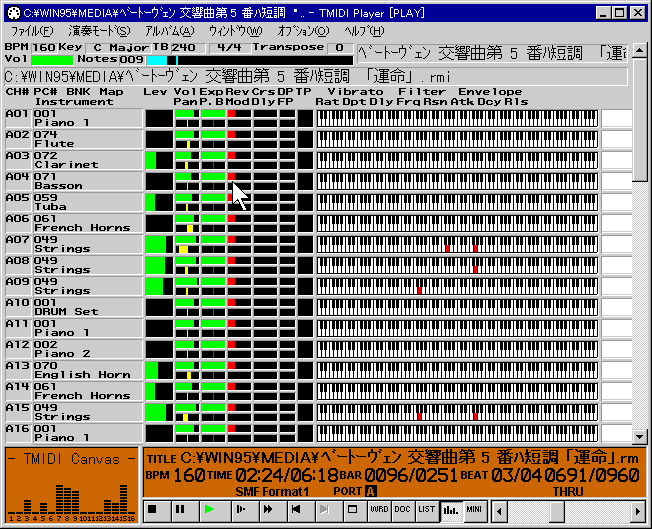Click the A15 Strings piano keyboard
Image resolution: width=652 pixels, height=529 pixels.
click(x=457, y=413)
